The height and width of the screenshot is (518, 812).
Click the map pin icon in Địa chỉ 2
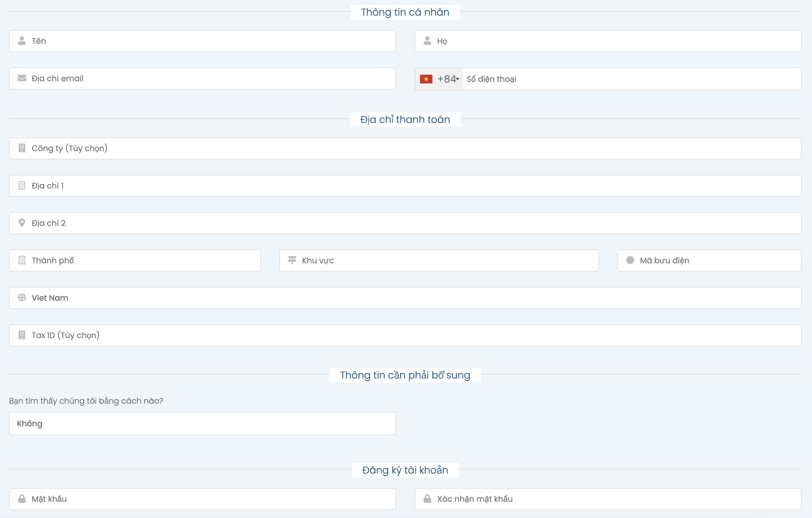pos(22,223)
